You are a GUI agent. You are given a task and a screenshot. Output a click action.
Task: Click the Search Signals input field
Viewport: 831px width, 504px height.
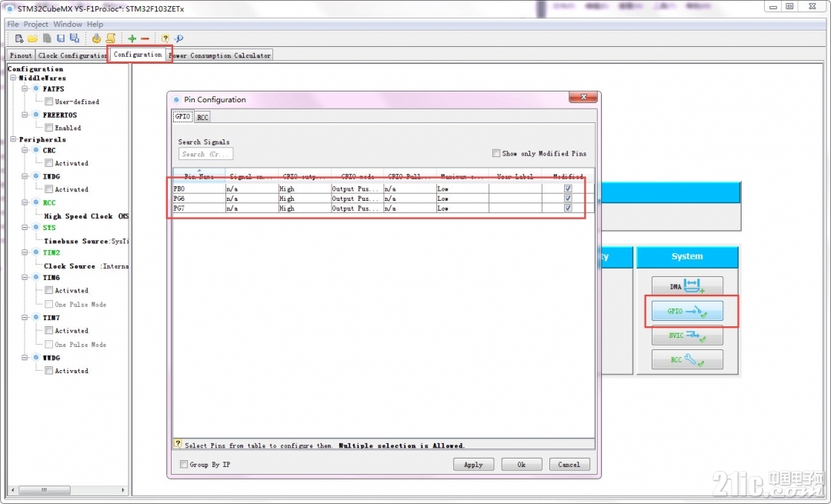click(x=205, y=154)
